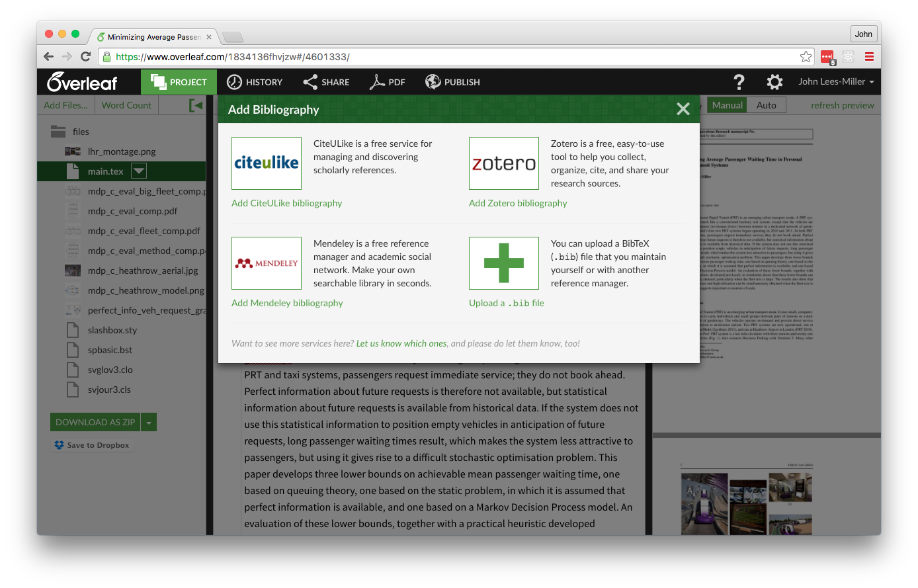Expand the download options dropdown arrow
Image resolution: width=918 pixels, height=588 pixels.
(149, 422)
